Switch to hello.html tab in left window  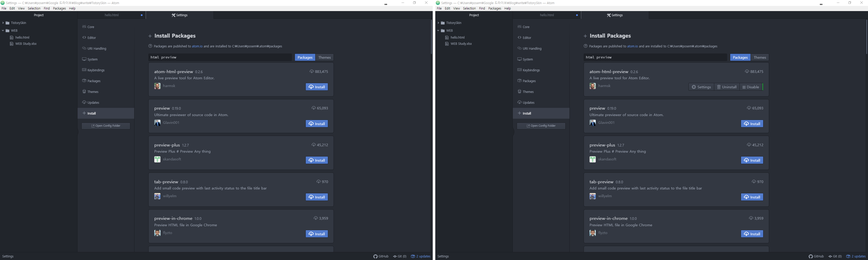[x=112, y=15]
